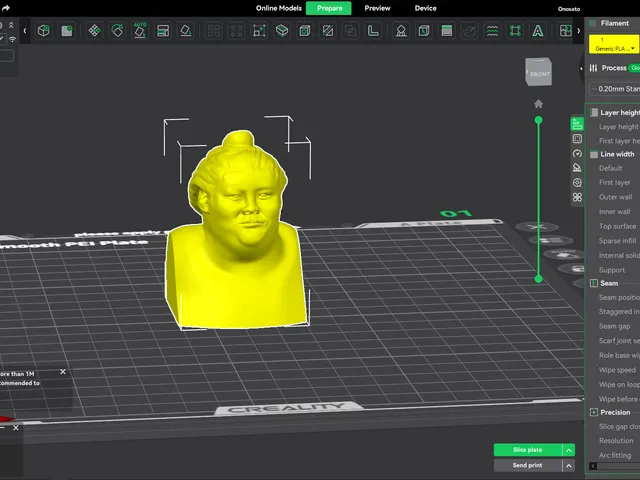Click the Wi-Fi icon at the left edge
This screenshot has width=640, height=480.
[12, 39]
